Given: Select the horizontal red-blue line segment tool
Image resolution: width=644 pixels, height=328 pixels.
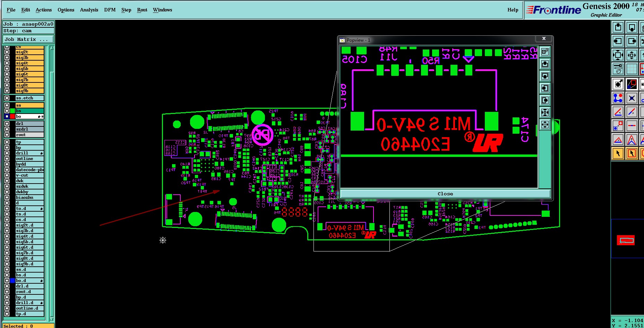Looking at the screenshot, I should coord(632,126).
